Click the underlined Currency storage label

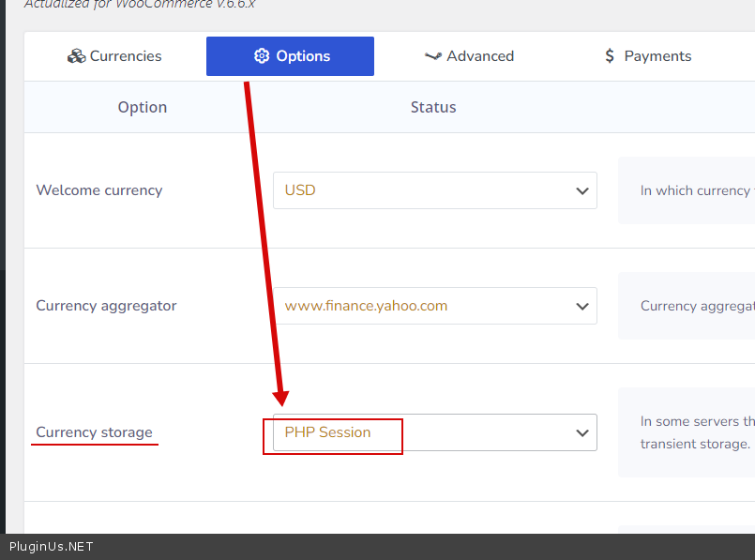click(94, 432)
